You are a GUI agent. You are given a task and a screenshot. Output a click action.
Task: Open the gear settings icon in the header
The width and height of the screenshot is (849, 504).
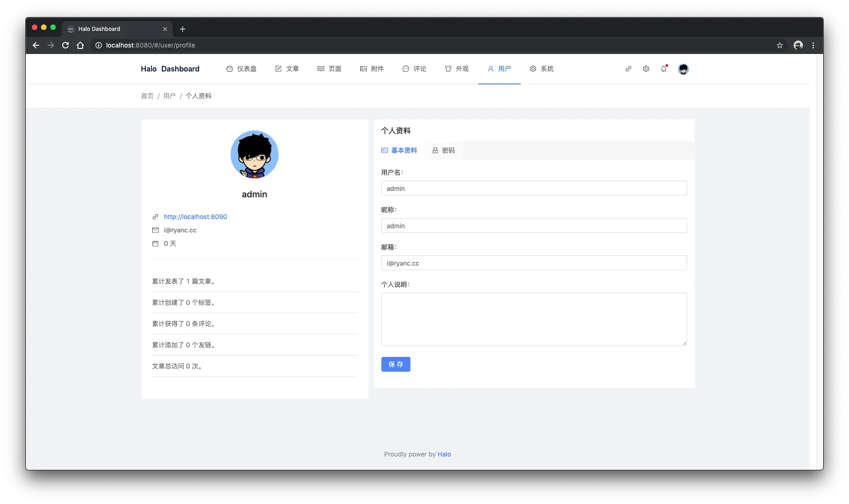[646, 69]
